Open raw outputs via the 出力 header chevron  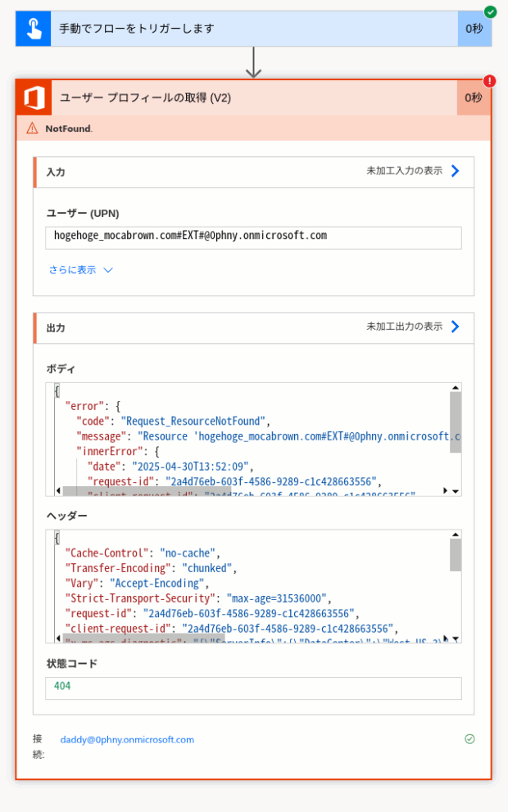tap(455, 327)
